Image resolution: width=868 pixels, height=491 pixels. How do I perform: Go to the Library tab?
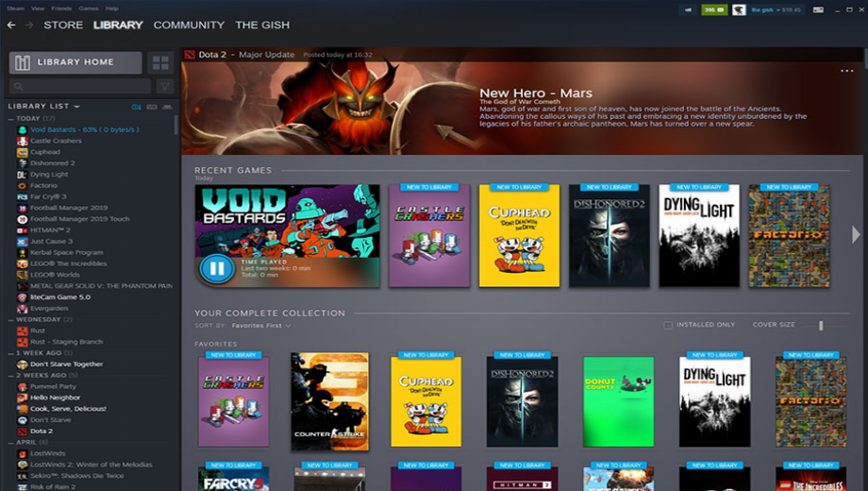118,25
